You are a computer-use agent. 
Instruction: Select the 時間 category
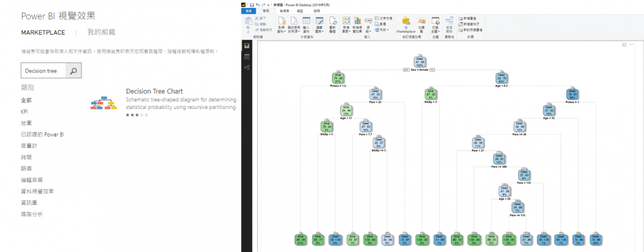[x=26, y=157]
